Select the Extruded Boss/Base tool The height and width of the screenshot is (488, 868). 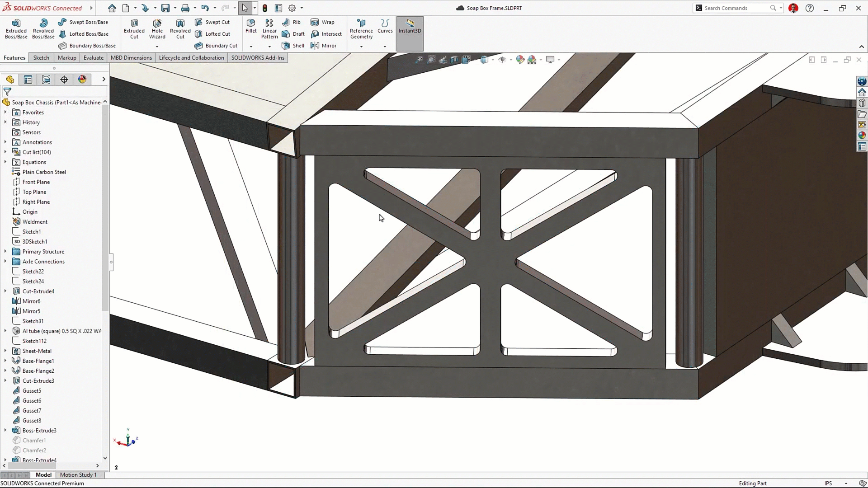(x=16, y=29)
